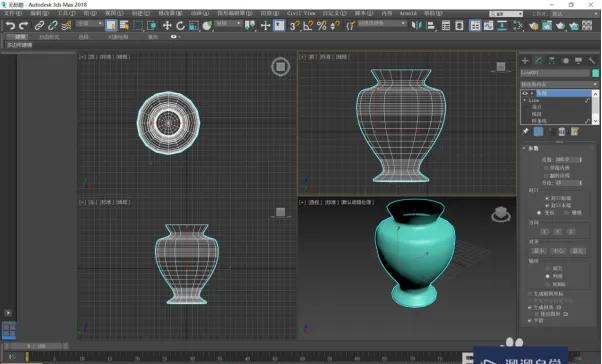The width and height of the screenshot is (602, 364).
Task: Click the Align Max button
Action: coord(577,251)
